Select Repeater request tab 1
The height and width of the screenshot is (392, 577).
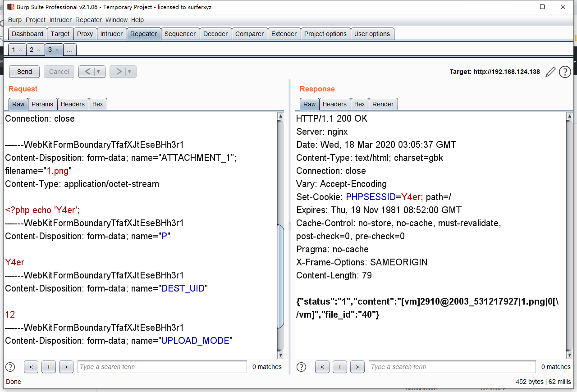tap(14, 50)
